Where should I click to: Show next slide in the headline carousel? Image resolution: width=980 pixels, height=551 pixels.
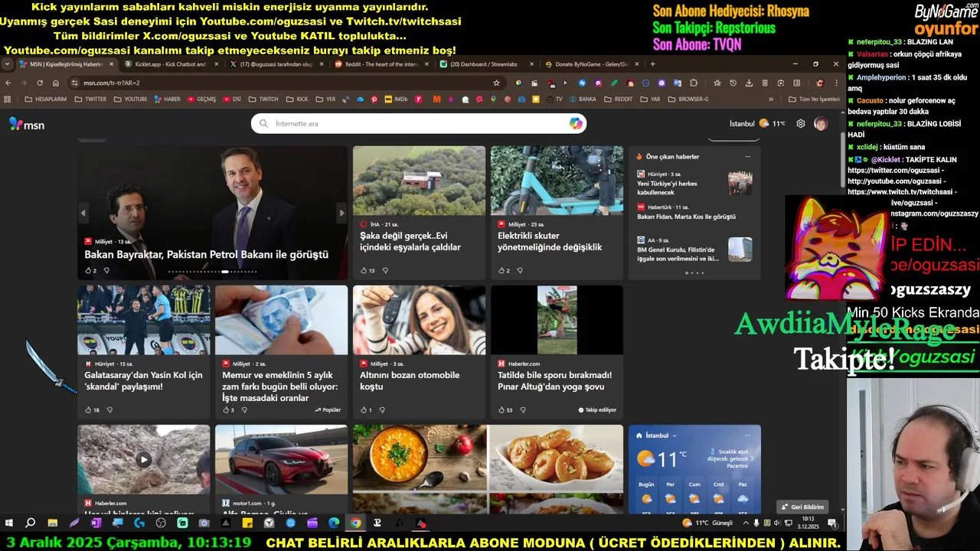[x=341, y=213]
